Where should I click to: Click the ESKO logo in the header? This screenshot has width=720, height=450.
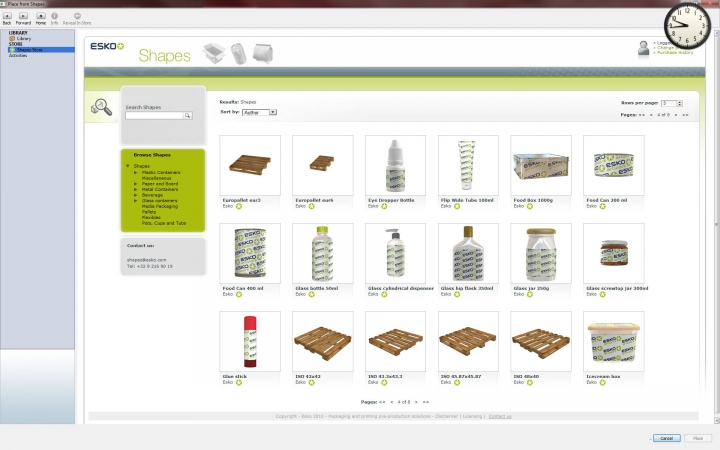(107, 47)
